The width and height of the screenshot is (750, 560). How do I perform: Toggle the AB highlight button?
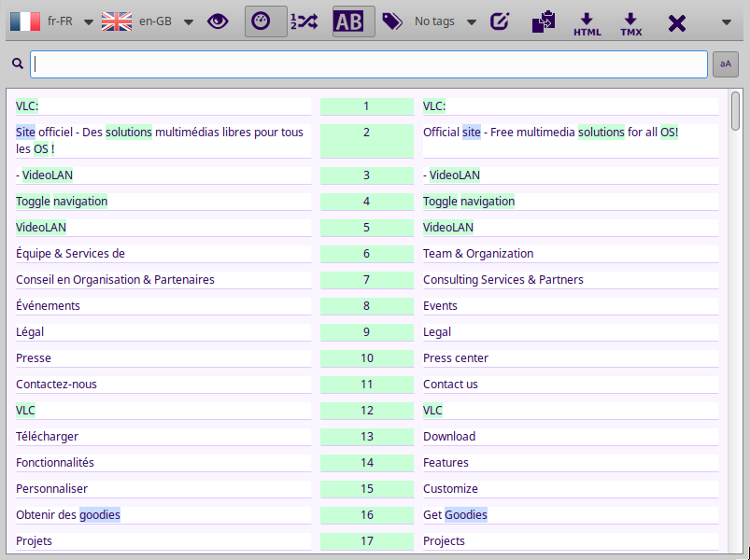point(352,21)
